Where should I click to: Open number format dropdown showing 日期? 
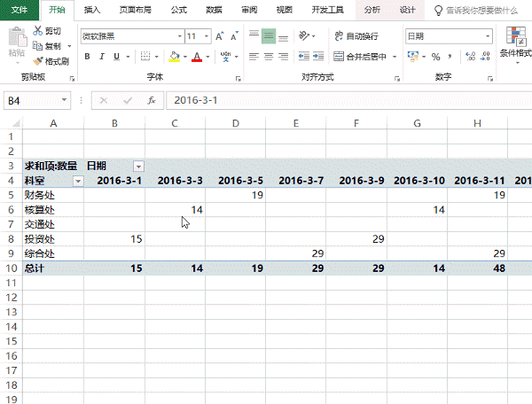pyautogui.click(x=488, y=36)
